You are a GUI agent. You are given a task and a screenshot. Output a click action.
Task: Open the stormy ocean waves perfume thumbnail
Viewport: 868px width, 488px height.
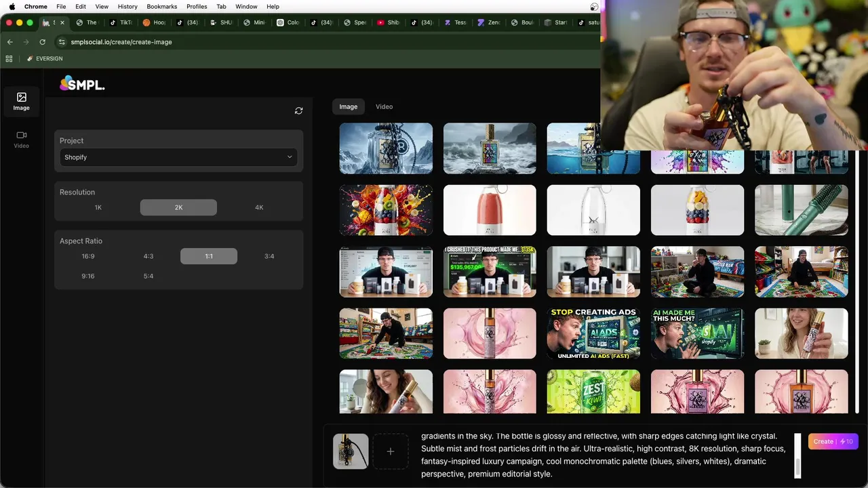pos(490,148)
